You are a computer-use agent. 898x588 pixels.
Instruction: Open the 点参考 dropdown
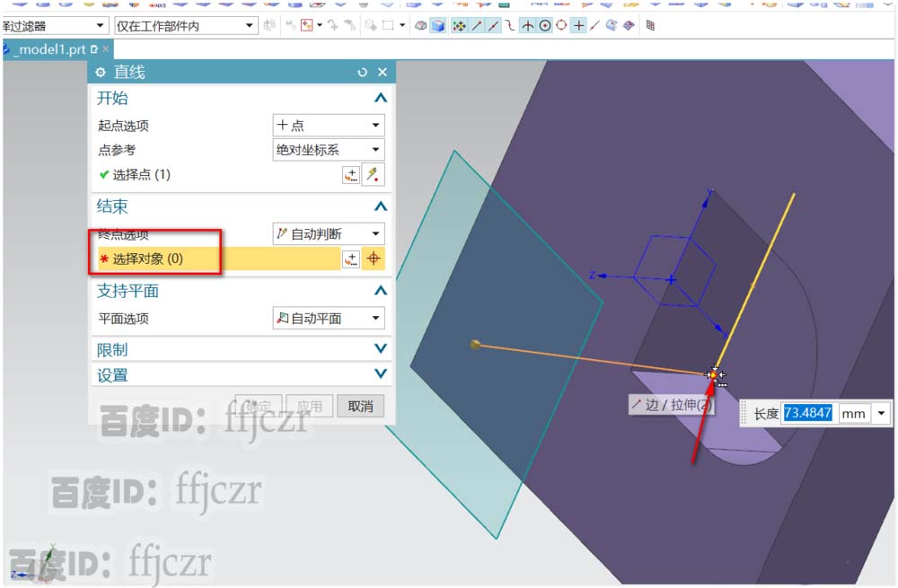[x=328, y=150]
